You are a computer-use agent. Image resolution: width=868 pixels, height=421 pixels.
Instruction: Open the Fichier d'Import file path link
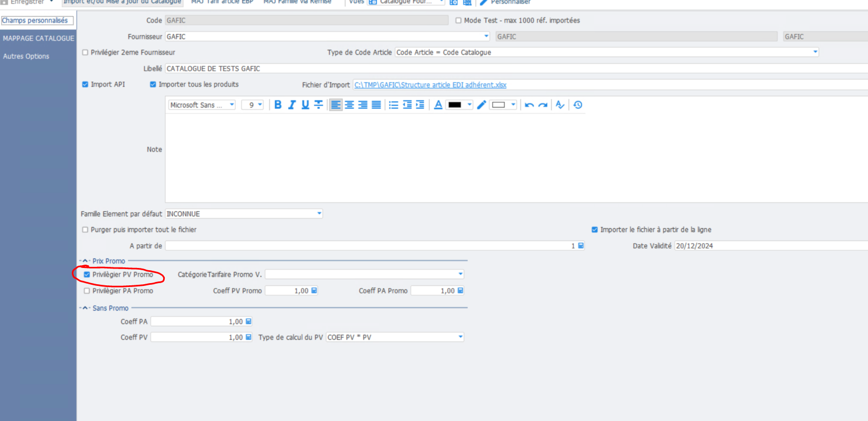click(x=430, y=85)
